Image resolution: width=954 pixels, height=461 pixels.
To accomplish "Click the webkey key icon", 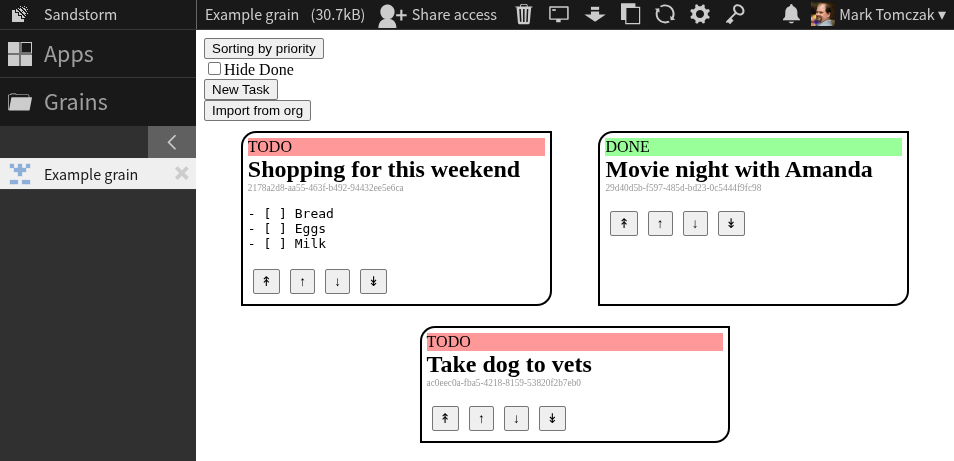I will [735, 14].
